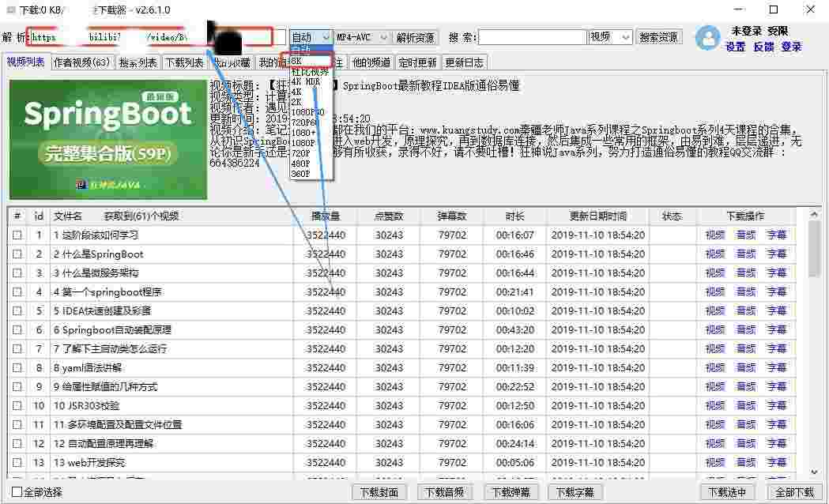829x504 pixels.
Task: Expand the MP4-AVC format dropdown
Action: [362, 37]
